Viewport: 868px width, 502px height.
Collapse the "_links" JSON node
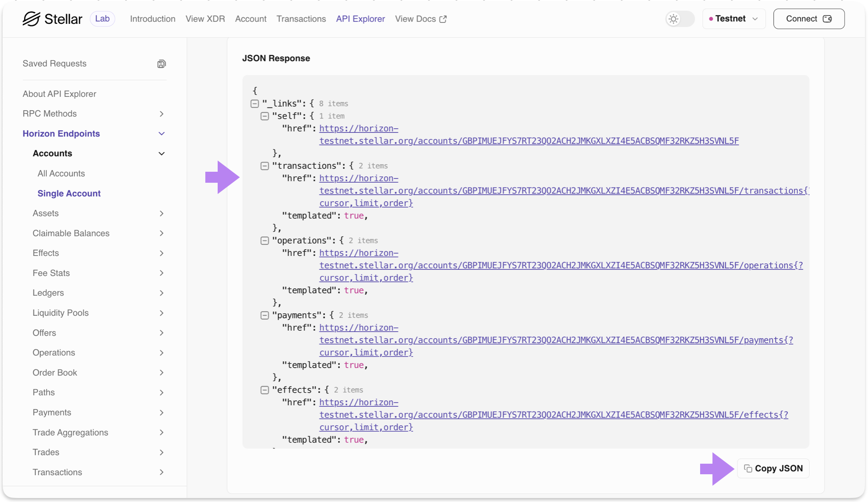click(x=255, y=104)
